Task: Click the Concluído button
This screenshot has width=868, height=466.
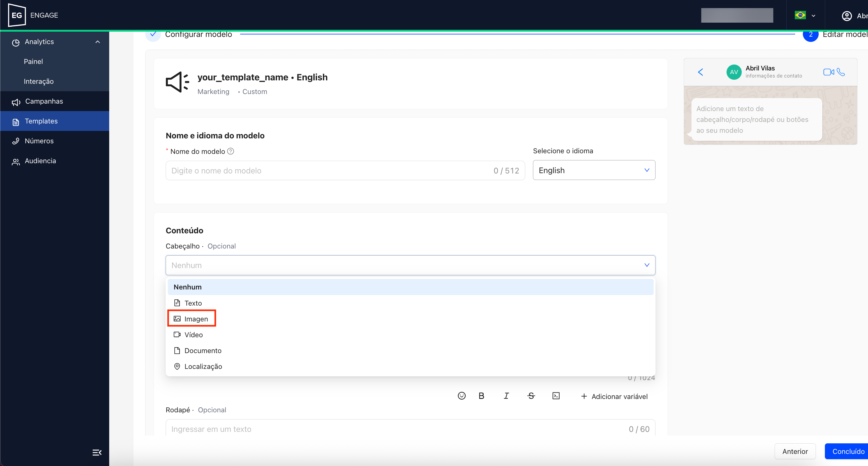Action: tap(848, 451)
